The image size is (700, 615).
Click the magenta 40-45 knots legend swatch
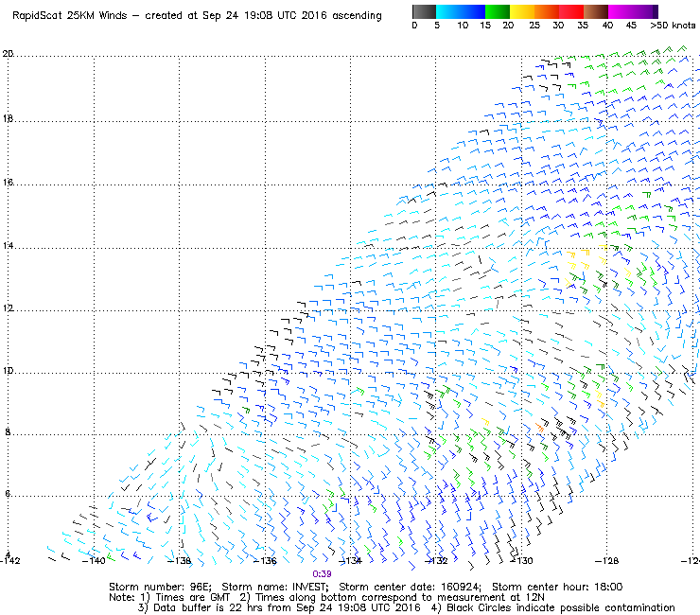click(x=621, y=11)
